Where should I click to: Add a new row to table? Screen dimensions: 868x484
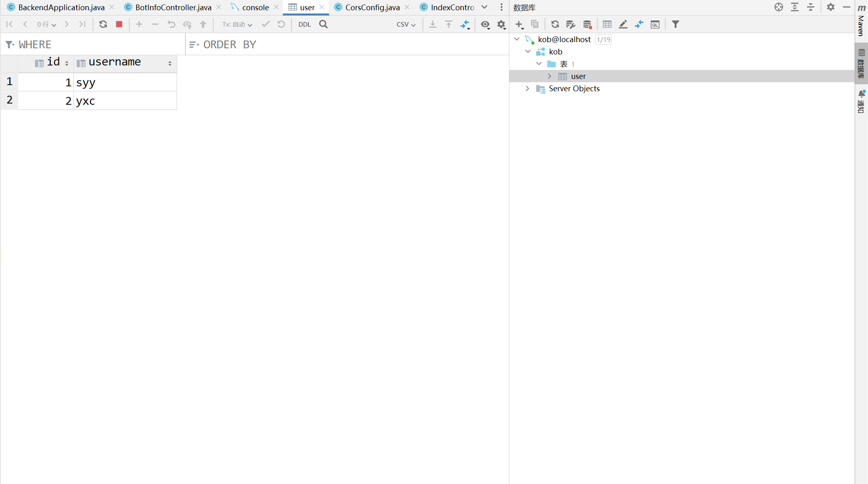click(x=139, y=25)
